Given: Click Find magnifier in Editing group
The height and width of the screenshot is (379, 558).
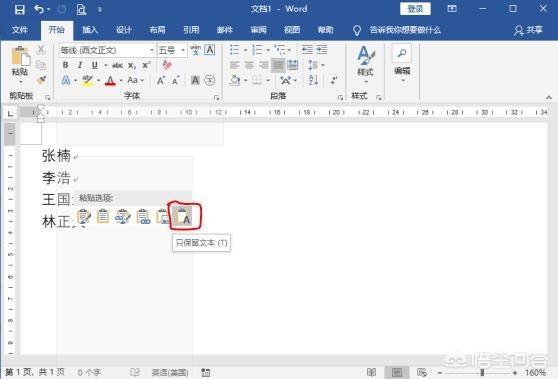Looking at the screenshot, I should [402, 53].
